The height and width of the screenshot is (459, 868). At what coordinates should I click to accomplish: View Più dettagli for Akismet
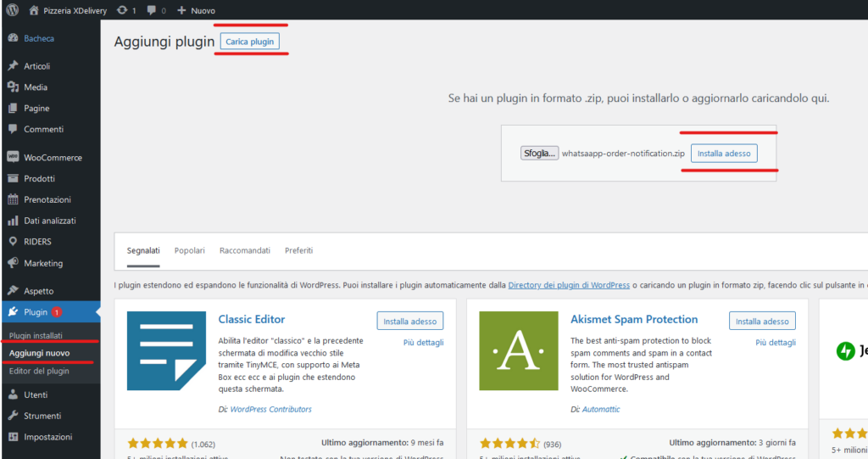click(776, 343)
